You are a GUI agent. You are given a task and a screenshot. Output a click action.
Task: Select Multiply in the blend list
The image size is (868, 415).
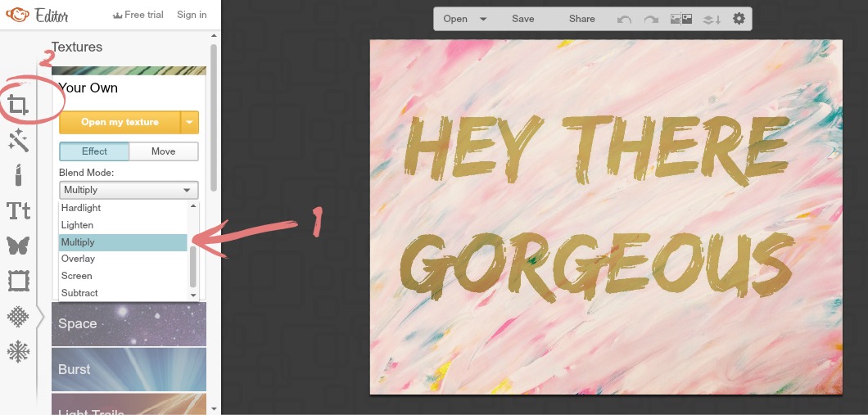click(x=123, y=242)
